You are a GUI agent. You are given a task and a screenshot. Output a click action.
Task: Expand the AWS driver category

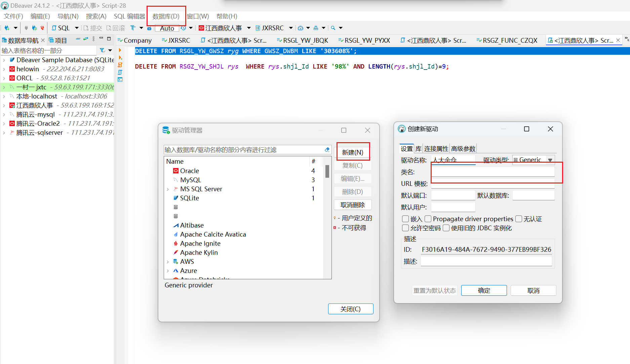click(168, 261)
